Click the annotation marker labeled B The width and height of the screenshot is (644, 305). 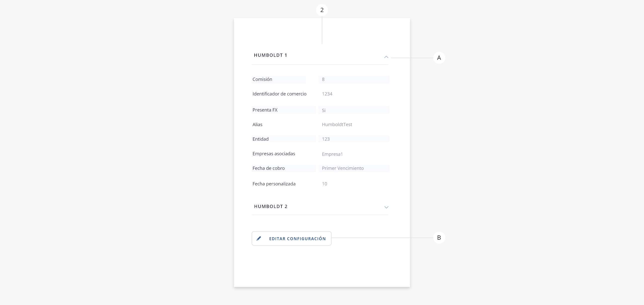click(439, 238)
